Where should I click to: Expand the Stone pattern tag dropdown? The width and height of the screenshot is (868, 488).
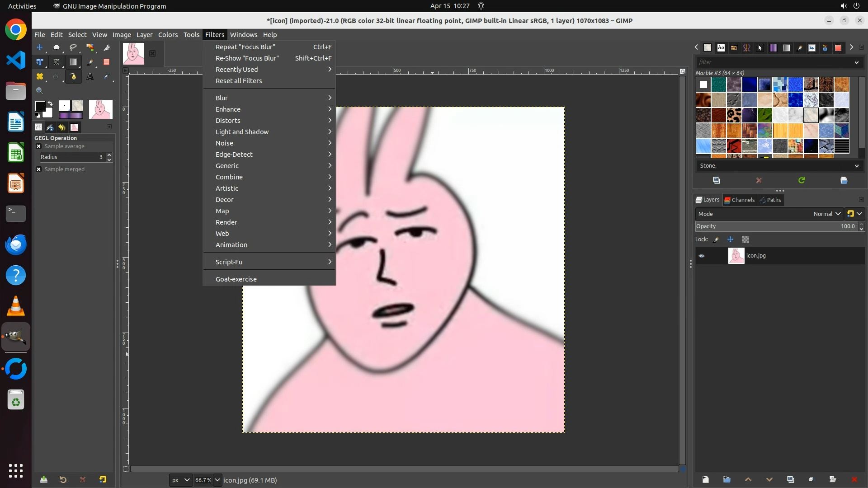tap(856, 166)
